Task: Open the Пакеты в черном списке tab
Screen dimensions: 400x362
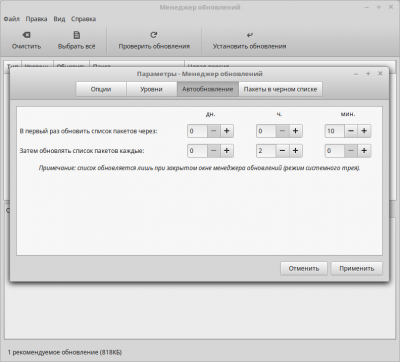Action: click(280, 89)
